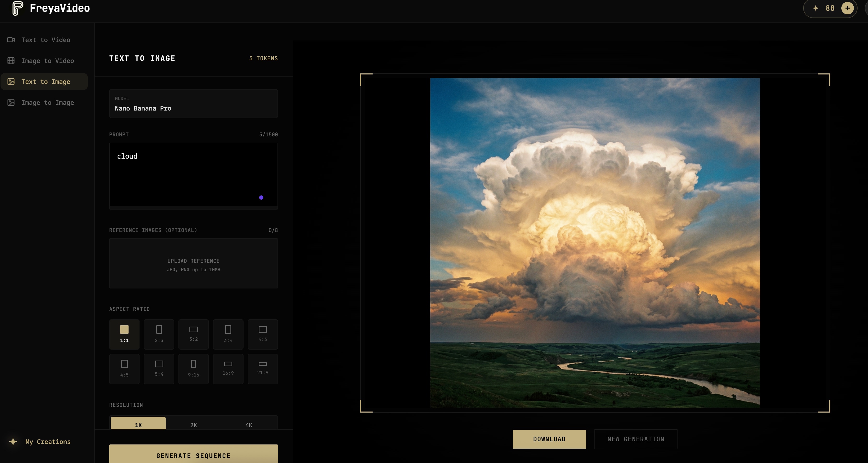
Task: Click the plus icon to add credits
Action: [x=847, y=8]
